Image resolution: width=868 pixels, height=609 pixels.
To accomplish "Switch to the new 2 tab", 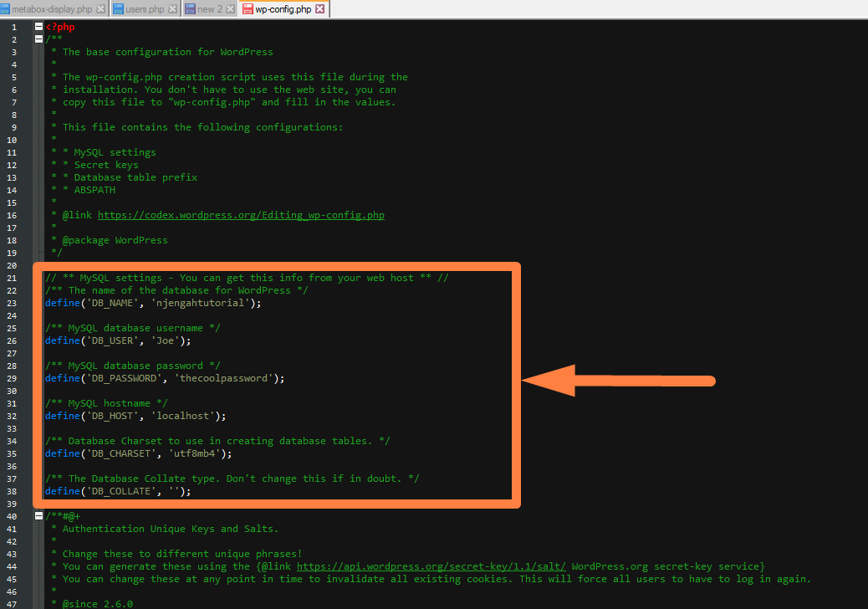I will [x=210, y=9].
